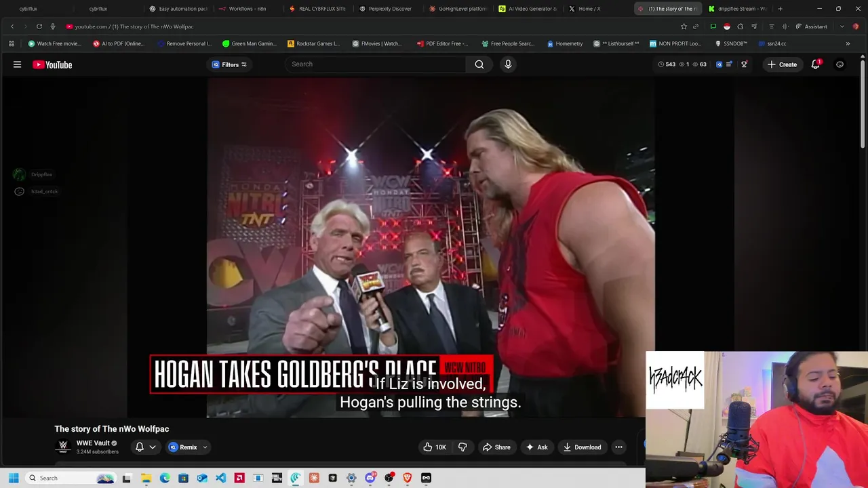
Task: Focus the YouTube Search input field
Action: click(x=375, y=64)
